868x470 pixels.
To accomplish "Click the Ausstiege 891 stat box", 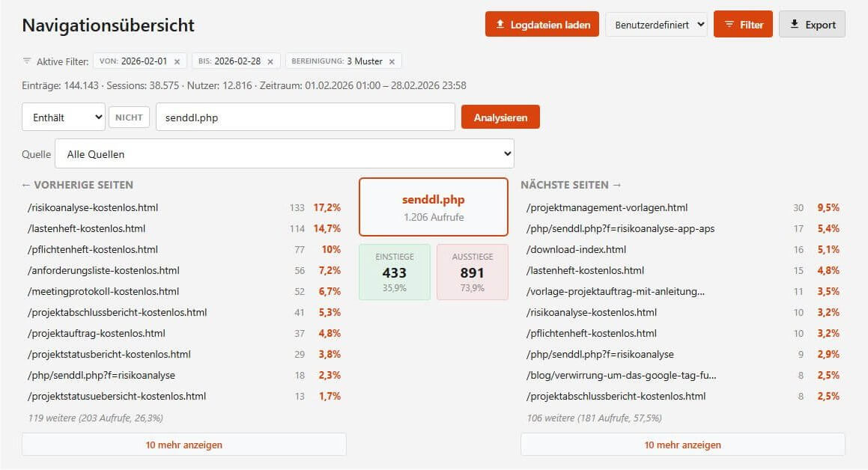I will (472, 272).
